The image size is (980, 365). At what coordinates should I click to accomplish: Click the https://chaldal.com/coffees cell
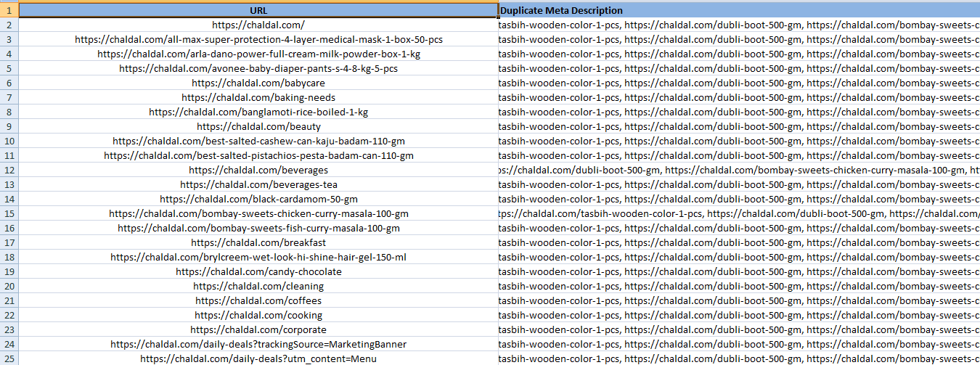pos(258,300)
